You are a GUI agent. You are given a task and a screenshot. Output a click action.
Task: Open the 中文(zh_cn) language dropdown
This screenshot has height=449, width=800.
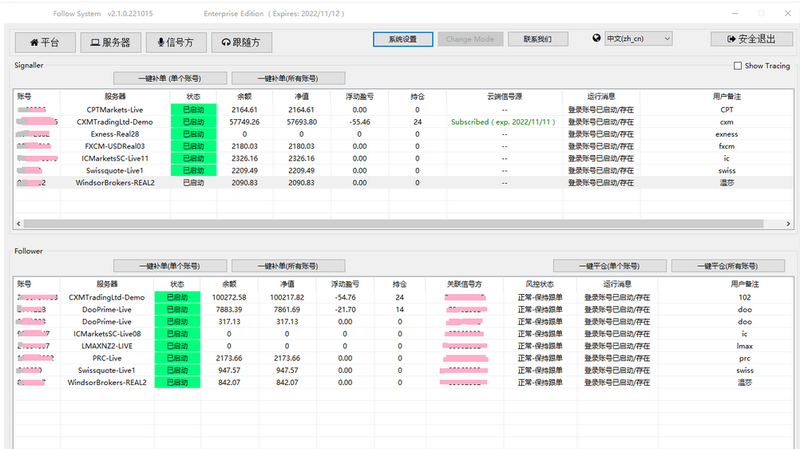tap(638, 38)
